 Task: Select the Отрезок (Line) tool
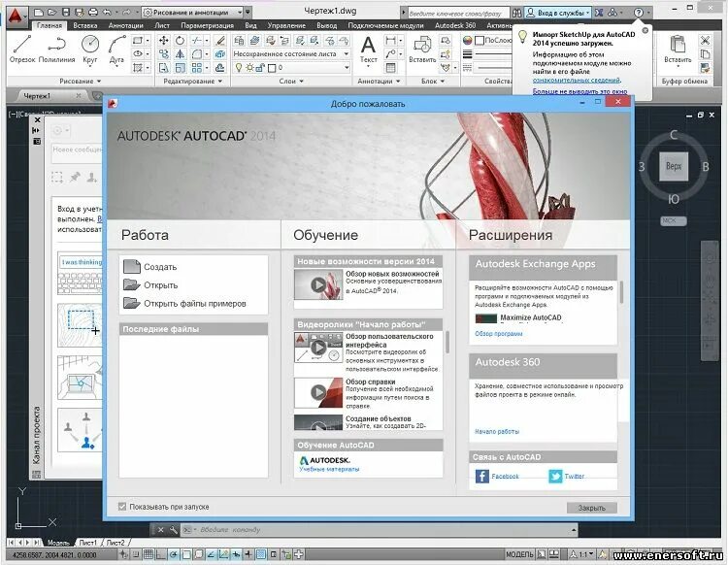pos(22,50)
